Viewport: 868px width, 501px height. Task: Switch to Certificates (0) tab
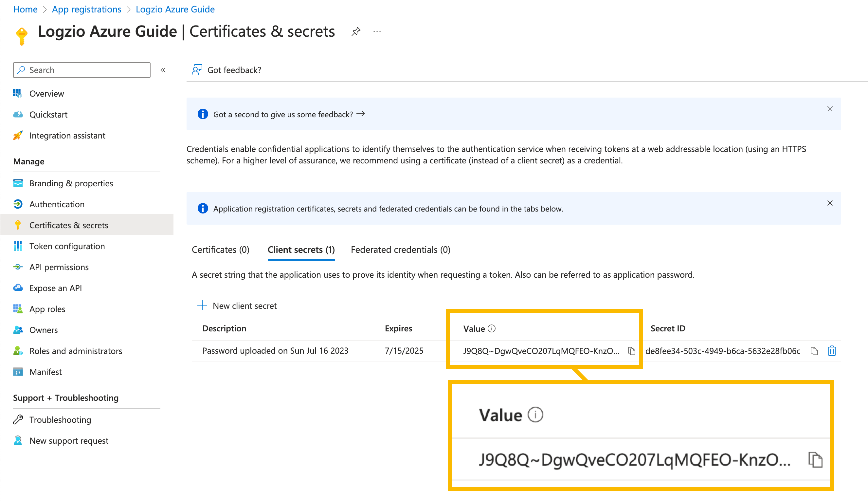point(221,250)
